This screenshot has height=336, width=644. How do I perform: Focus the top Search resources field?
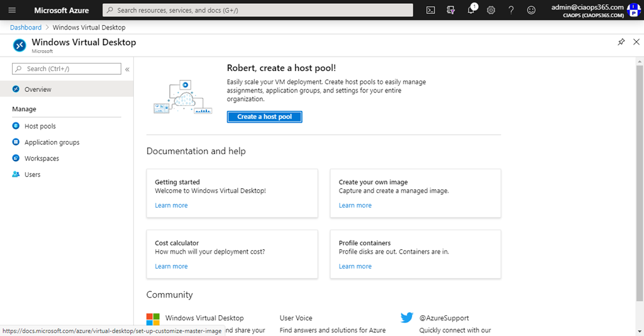(x=258, y=10)
